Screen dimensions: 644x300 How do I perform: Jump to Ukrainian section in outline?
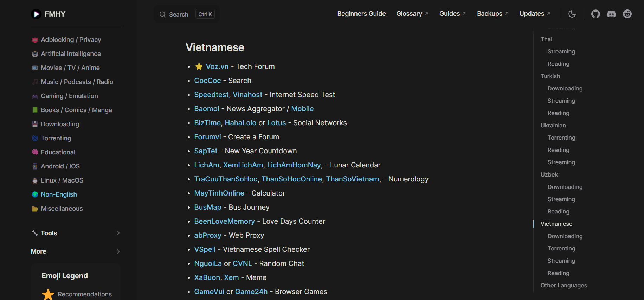(553, 125)
